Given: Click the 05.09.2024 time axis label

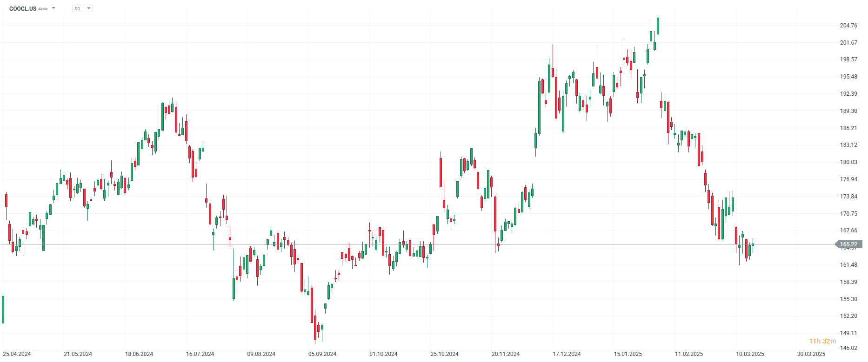Looking at the screenshot, I should (x=322, y=354).
